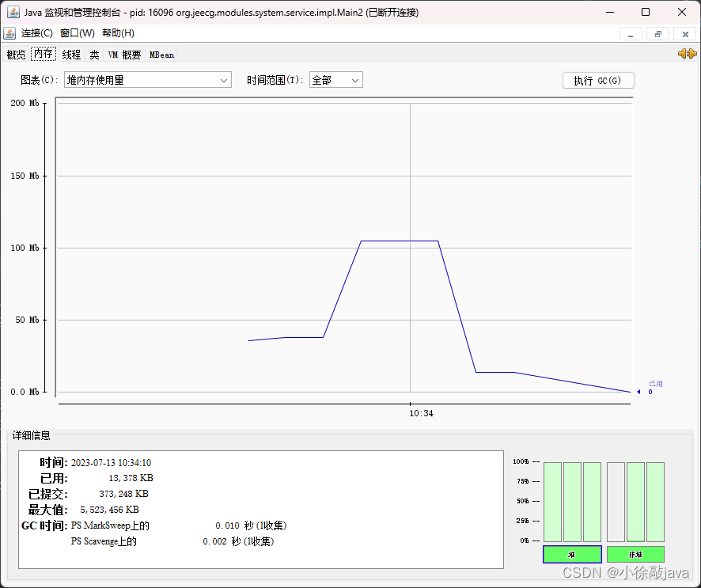Click the blue 已用 legend arrow marker

[638, 391]
